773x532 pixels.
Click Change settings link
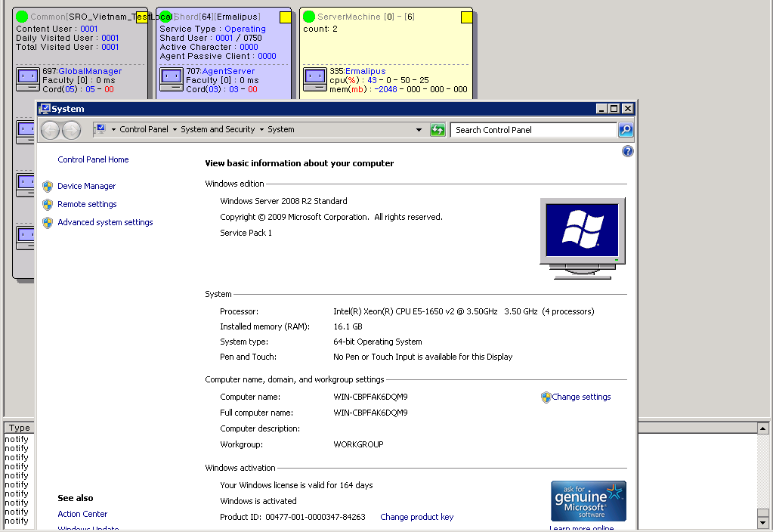tap(581, 397)
